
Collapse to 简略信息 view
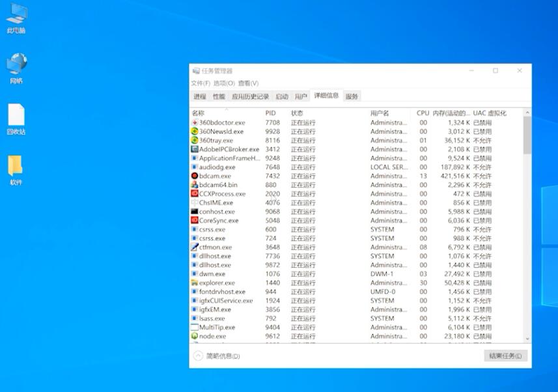click(x=217, y=356)
